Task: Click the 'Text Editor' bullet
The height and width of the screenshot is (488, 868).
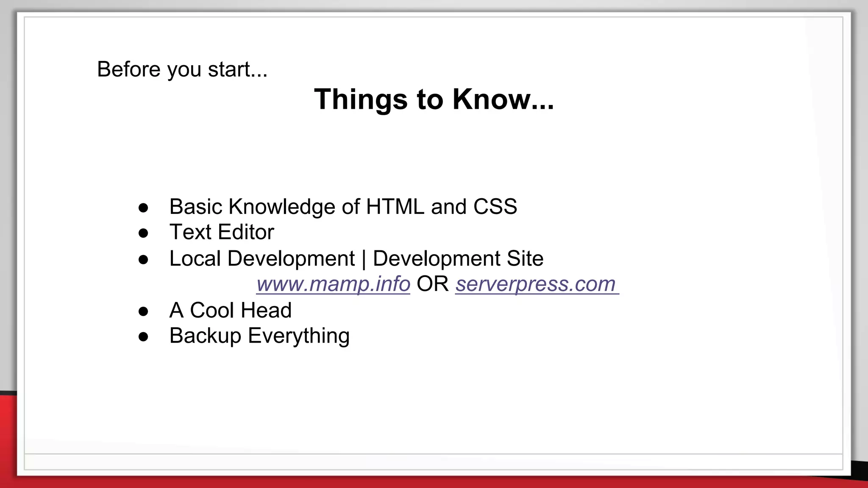Action: pos(222,232)
